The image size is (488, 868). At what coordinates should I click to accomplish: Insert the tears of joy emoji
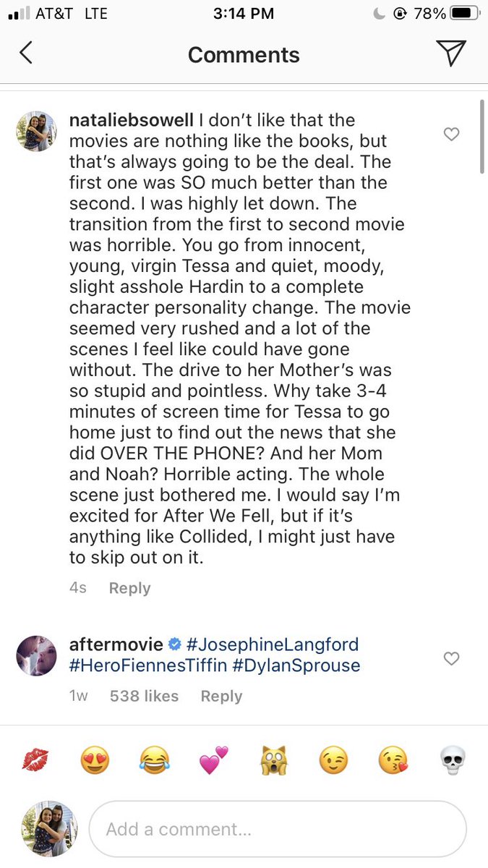coord(153,760)
